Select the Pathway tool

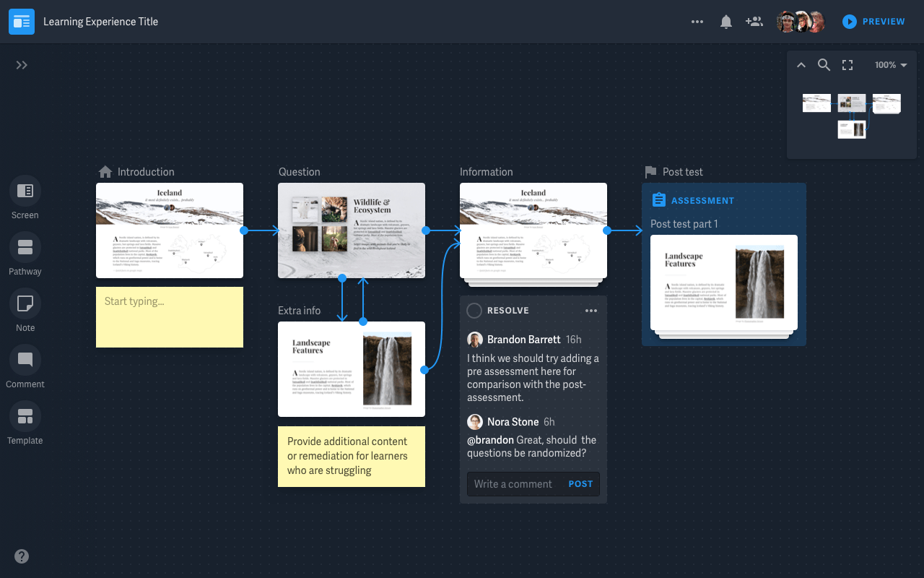click(x=25, y=254)
